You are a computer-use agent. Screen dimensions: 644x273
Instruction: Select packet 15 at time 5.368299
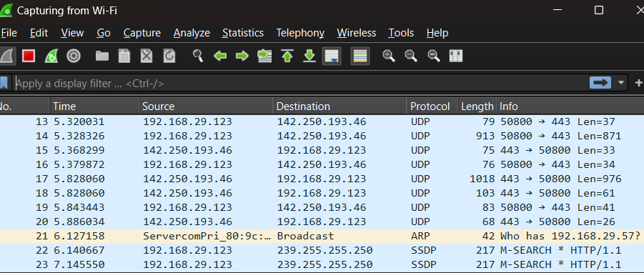click(x=322, y=150)
